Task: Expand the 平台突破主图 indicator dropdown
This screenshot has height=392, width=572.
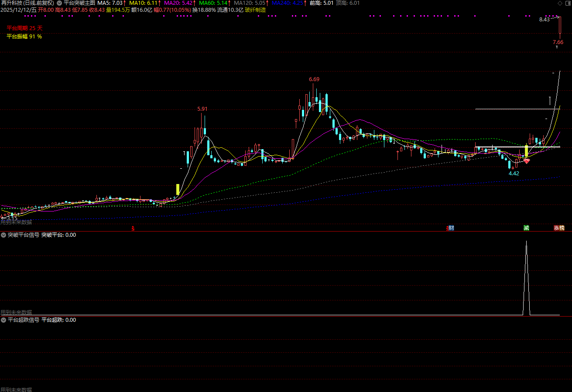Action: (59, 3)
